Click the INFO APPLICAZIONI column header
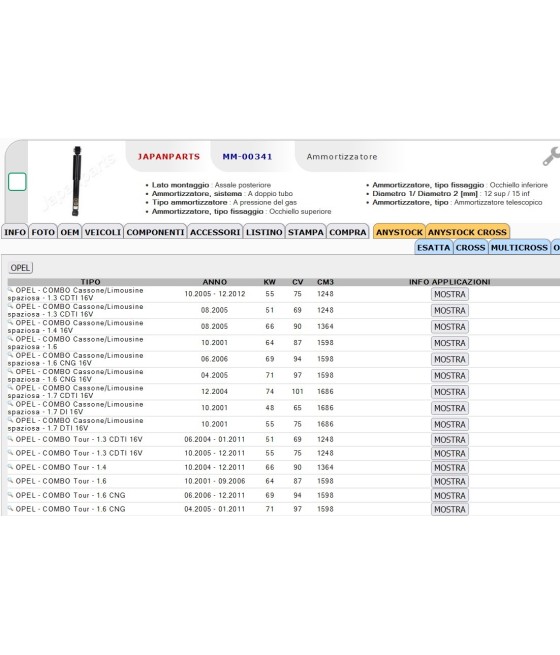 [450, 282]
